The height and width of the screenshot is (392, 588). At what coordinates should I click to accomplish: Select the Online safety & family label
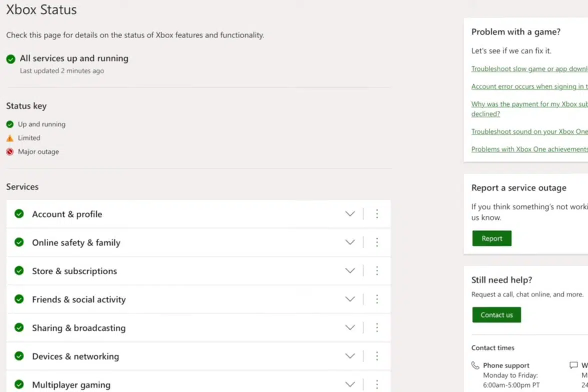76,242
